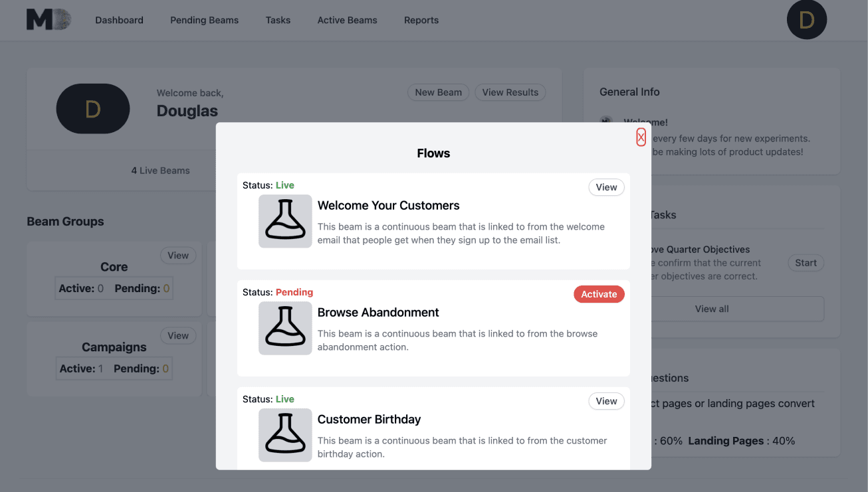View the Customer Birthday flow
Image resolution: width=868 pixels, height=492 pixels.
click(606, 401)
